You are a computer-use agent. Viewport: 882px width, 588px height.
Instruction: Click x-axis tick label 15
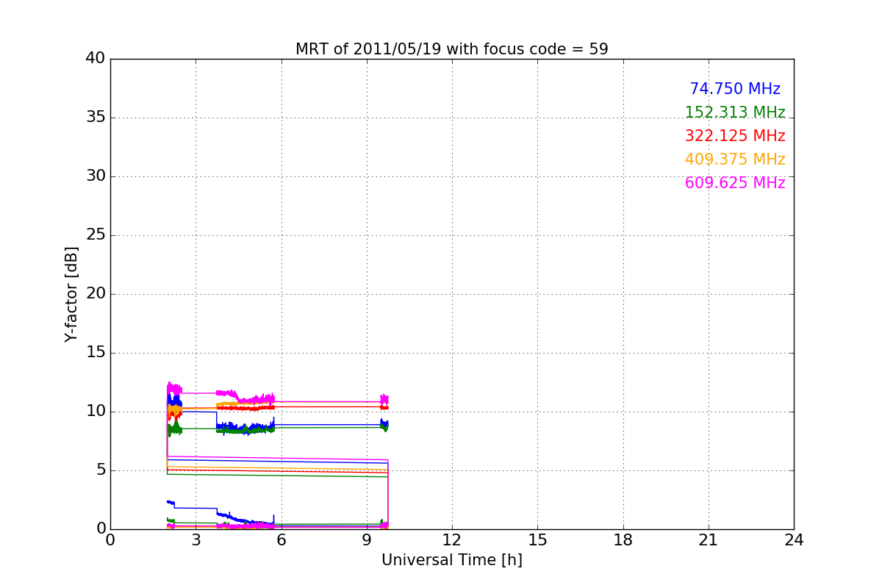537,540
